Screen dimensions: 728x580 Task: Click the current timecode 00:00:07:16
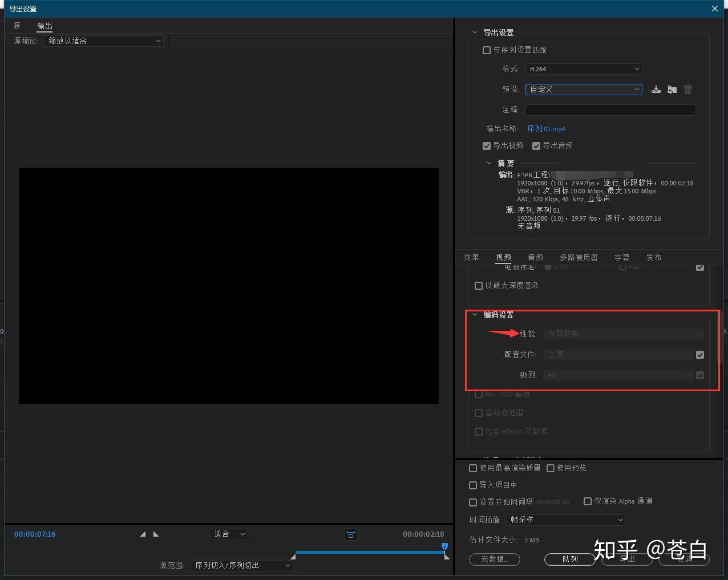coord(35,534)
